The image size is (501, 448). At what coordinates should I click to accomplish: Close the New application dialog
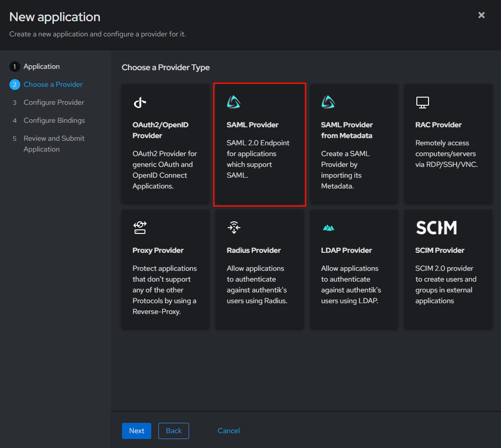point(481,15)
